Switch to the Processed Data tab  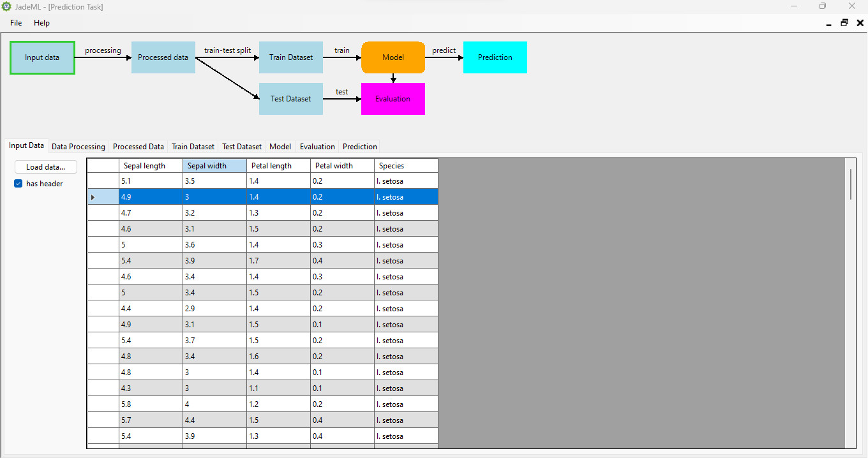click(138, 147)
